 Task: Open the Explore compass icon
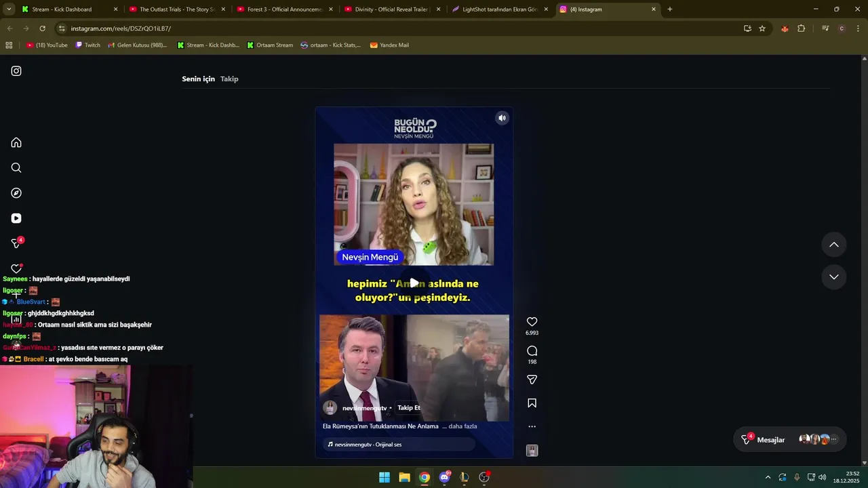(x=16, y=193)
